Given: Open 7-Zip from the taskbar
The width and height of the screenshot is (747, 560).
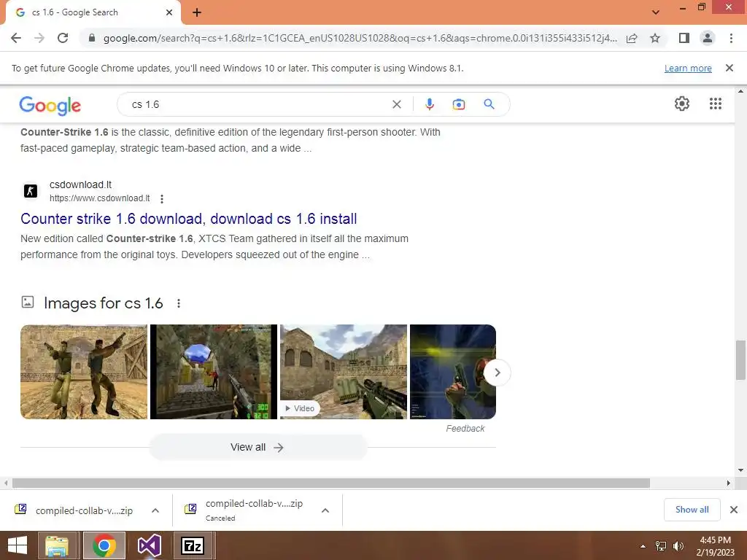Looking at the screenshot, I should tap(193, 545).
